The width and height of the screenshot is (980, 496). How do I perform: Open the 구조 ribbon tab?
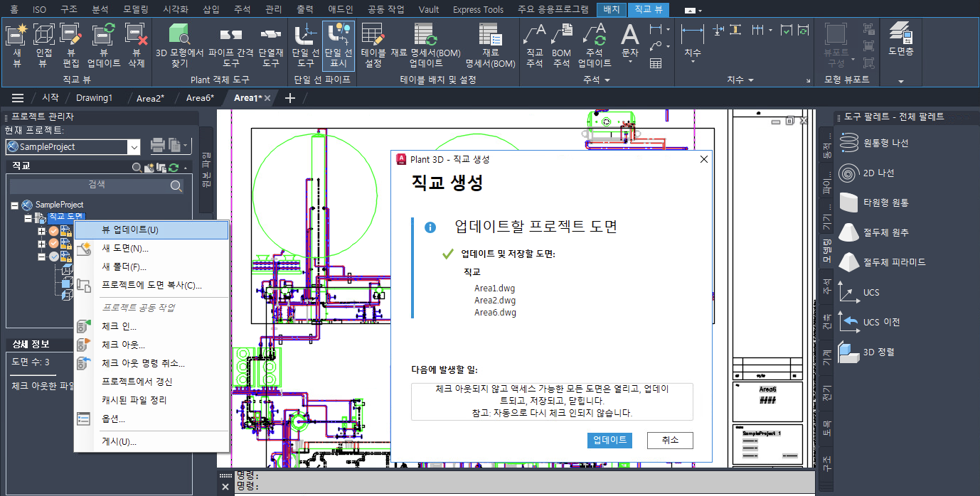click(x=68, y=9)
